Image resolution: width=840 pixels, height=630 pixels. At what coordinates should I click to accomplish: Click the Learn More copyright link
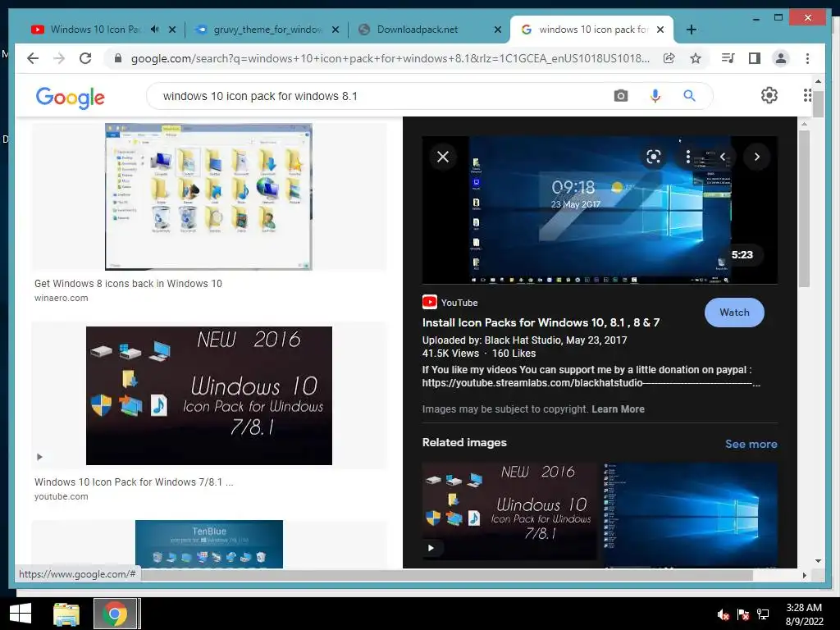pos(618,409)
